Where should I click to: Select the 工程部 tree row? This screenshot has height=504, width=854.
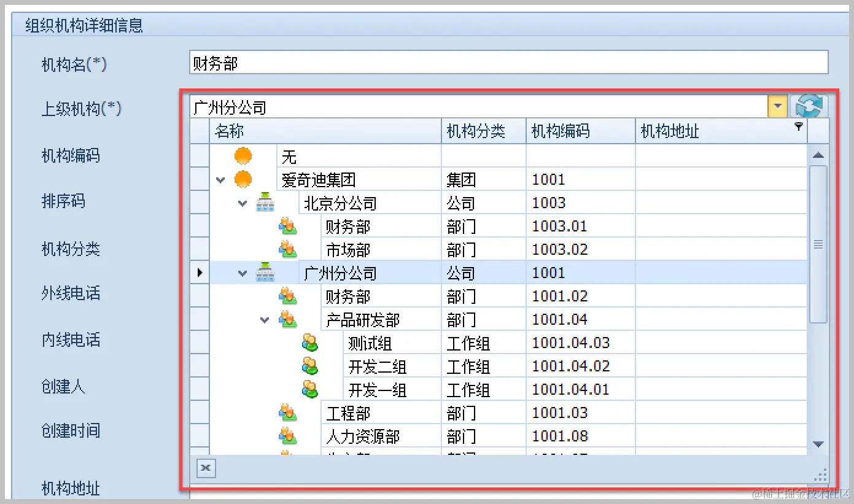(508, 413)
